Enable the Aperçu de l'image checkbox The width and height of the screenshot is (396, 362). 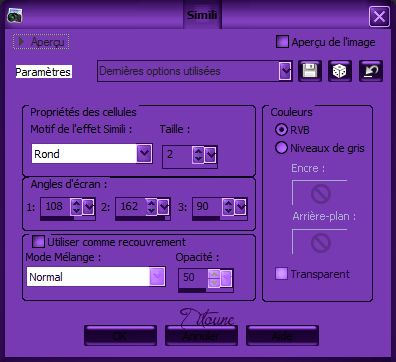click(282, 42)
